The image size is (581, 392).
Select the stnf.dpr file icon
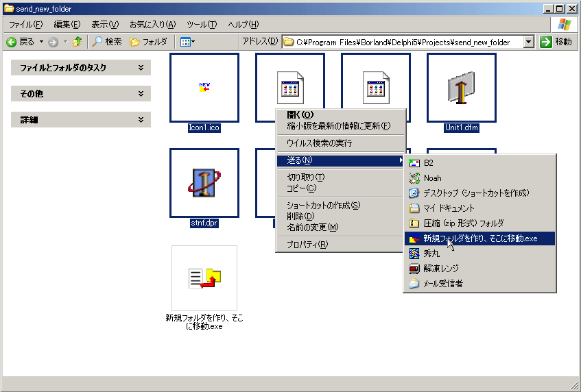[x=204, y=183]
